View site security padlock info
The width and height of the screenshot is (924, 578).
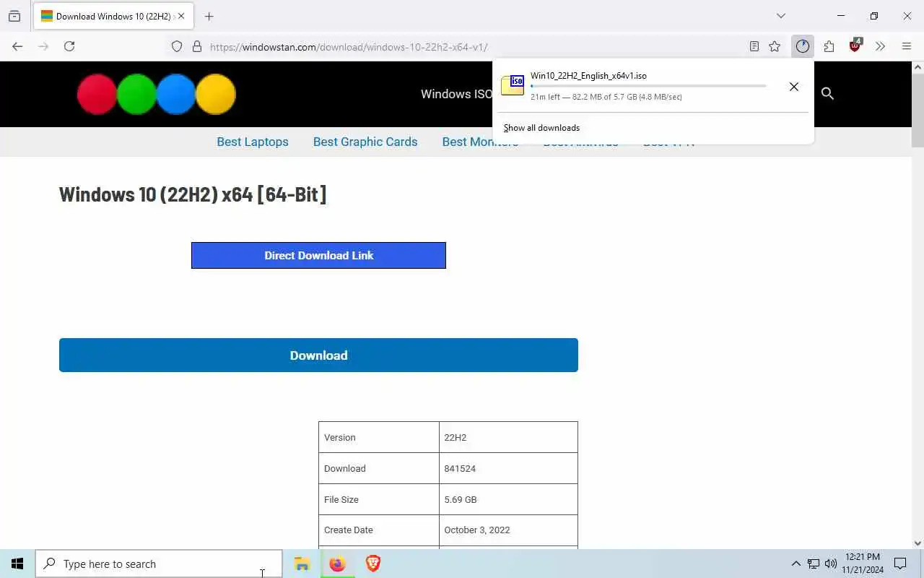[196, 46]
